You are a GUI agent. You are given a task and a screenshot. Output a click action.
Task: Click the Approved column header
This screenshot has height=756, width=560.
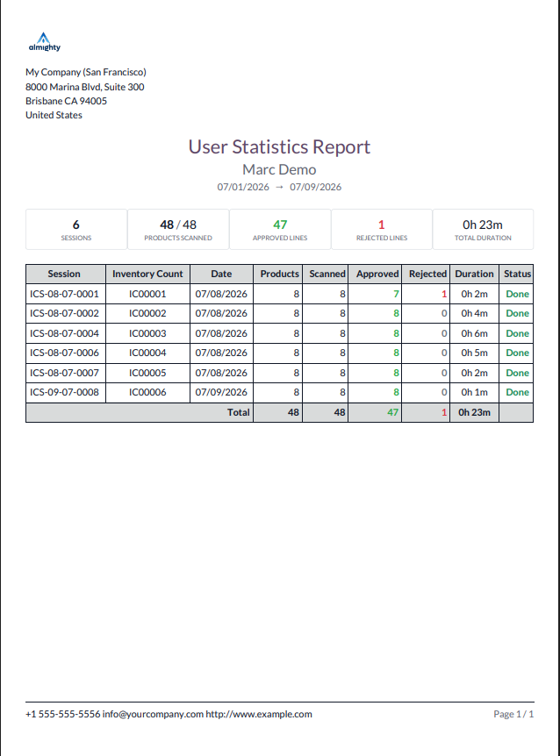(376, 274)
